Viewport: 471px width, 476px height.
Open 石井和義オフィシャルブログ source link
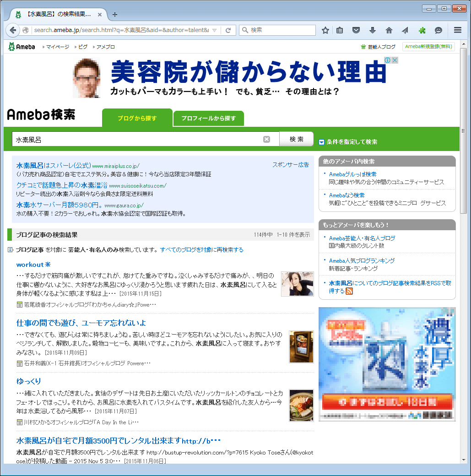(87, 363)
